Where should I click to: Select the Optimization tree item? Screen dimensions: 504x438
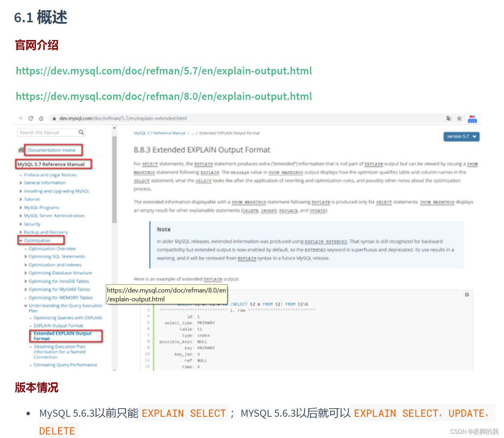(37, 240)
